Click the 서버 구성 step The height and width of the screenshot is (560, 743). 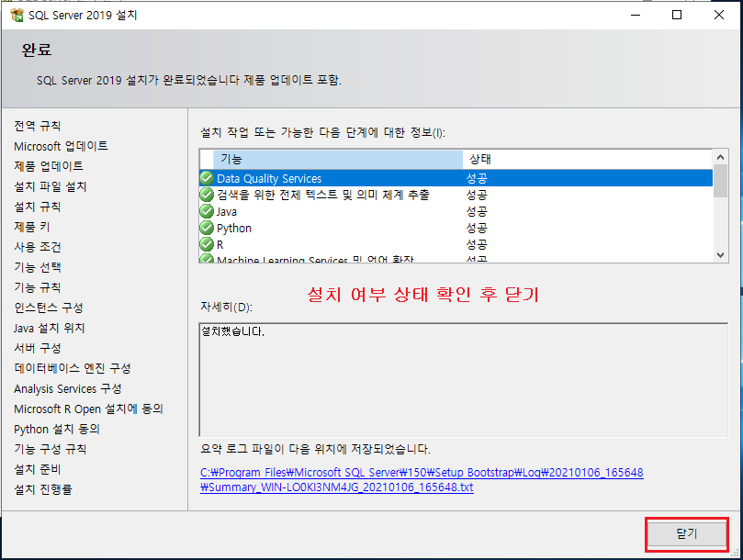[38, 348]
